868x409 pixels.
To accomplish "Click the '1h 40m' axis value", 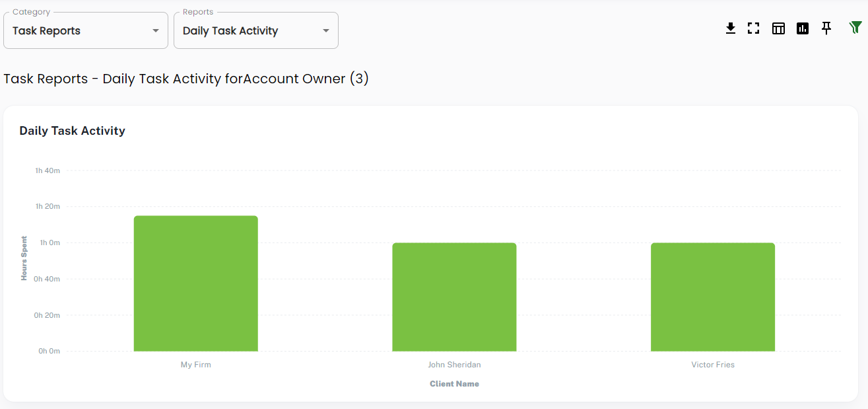I will pos(48,170).
